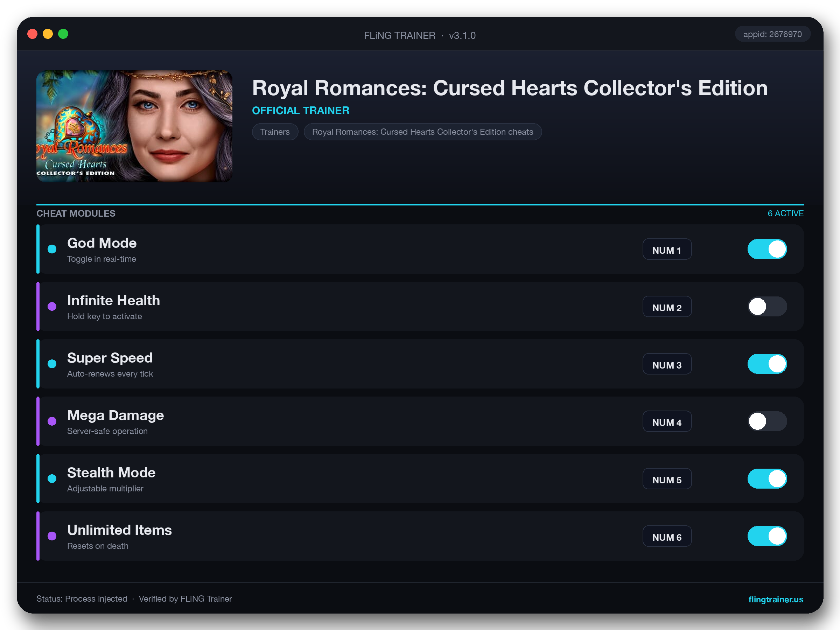
Task: Close the trainer window with red button
Action: [32, 34]
